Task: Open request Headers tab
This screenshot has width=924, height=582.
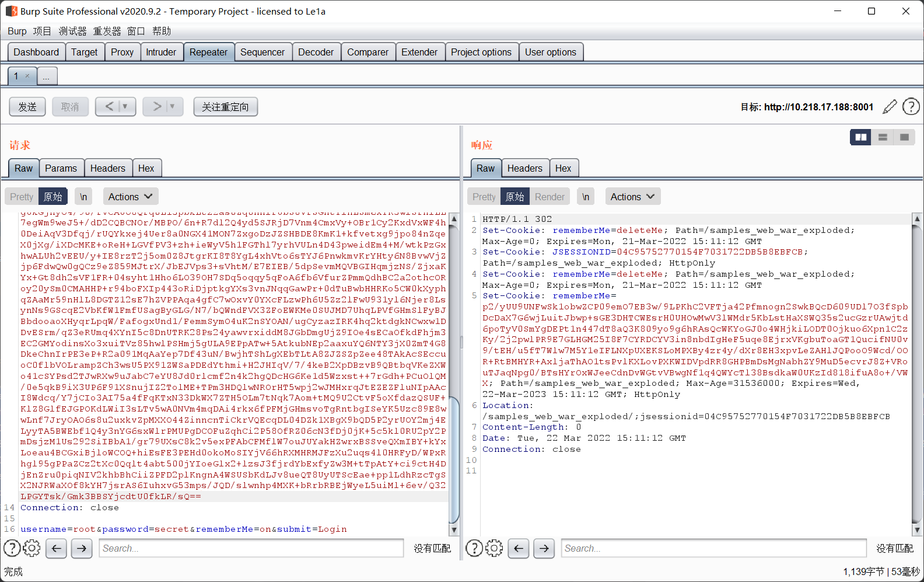Action: [108, 168]
